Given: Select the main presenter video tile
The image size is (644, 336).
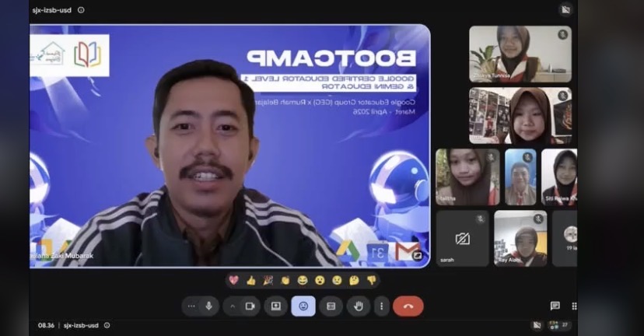Looking at the screenshot, I should (230, 146).
